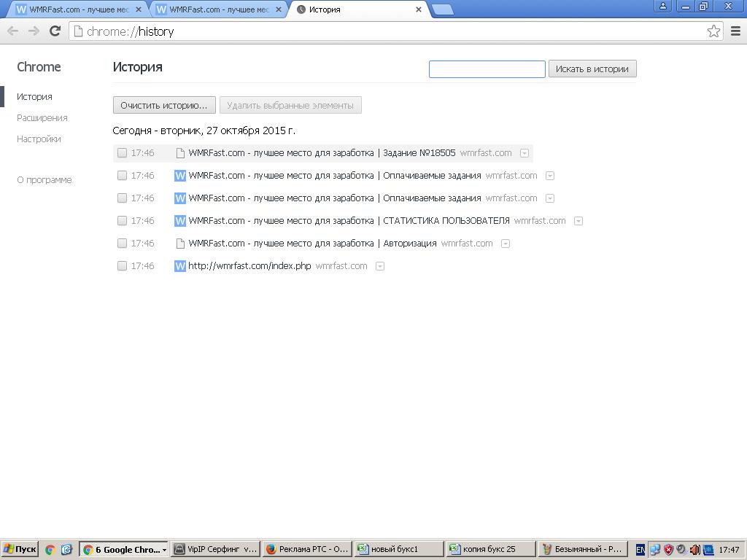Screen dimensions: 747x560
Task: Click the Искать в истории button
Action: [592, 69]
